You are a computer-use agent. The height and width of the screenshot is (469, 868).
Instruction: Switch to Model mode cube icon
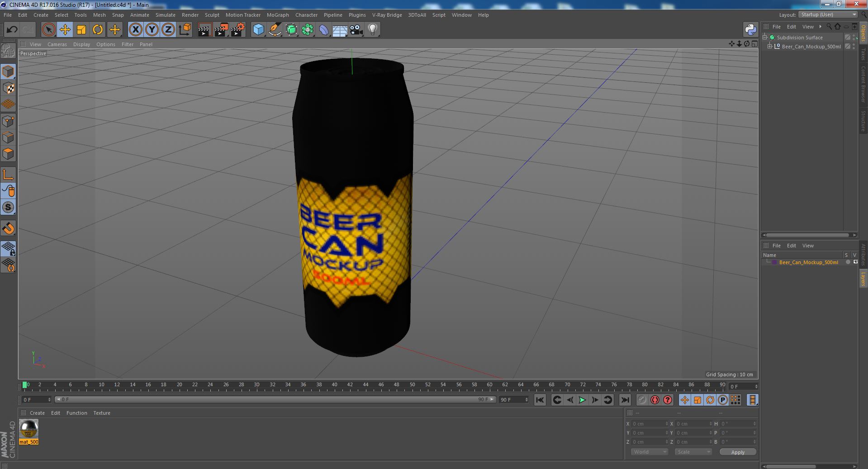click(x=8, y=71)
